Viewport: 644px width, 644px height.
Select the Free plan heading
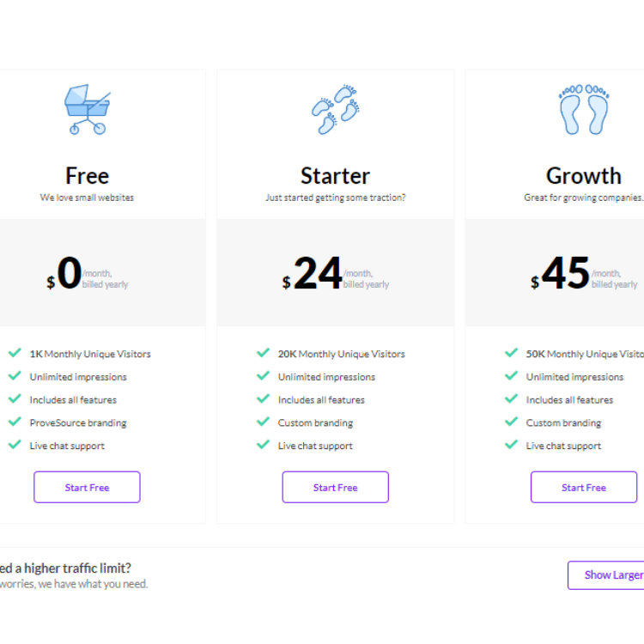pyautogui.click(x=87, y=176)
